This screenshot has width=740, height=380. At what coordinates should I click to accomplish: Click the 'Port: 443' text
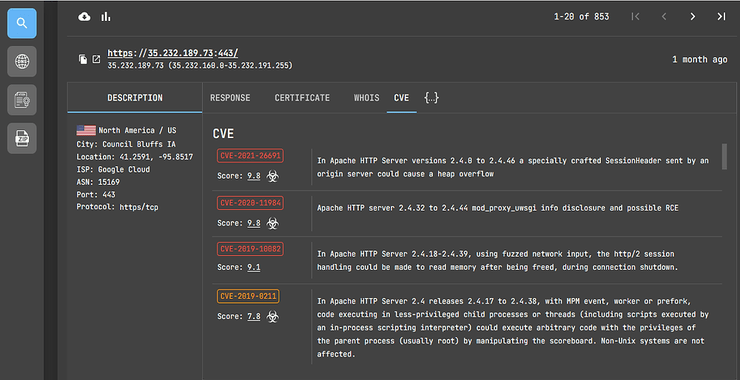click(96, 194)
